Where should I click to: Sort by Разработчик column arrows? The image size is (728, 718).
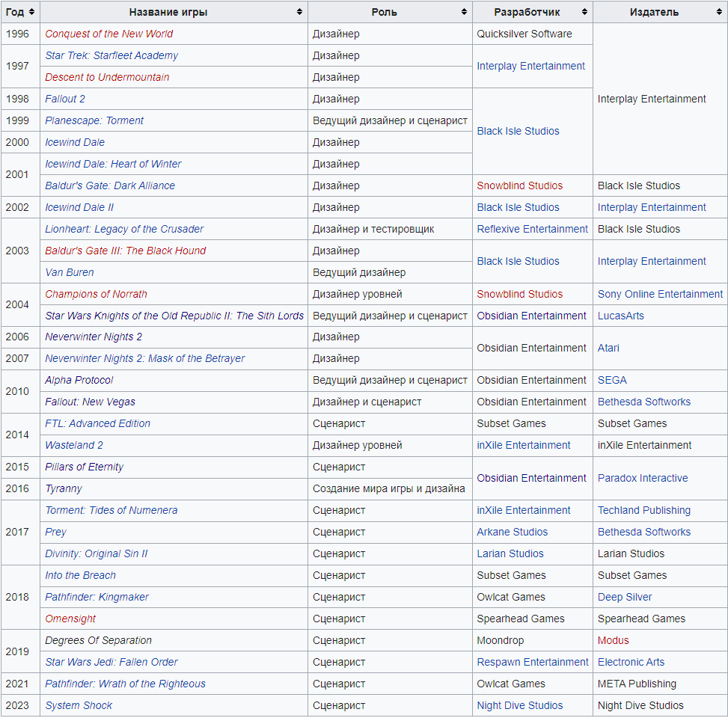coord(584,12)
